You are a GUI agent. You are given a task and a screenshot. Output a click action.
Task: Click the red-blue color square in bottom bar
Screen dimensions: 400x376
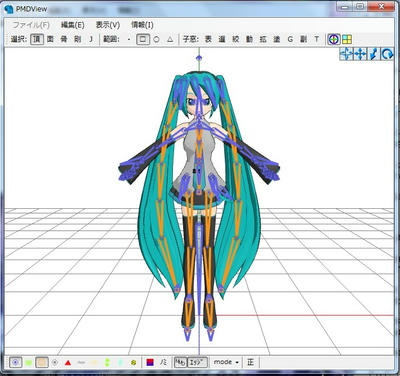150,362
